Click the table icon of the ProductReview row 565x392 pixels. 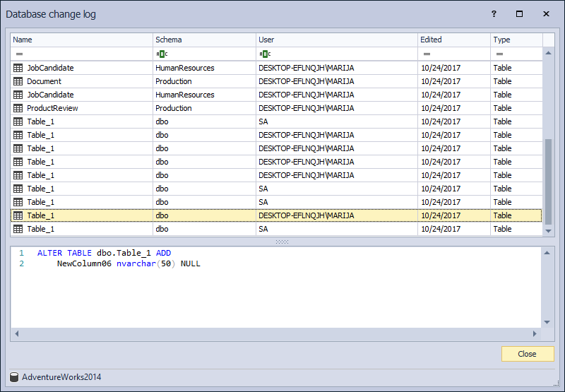pos(18,108)
